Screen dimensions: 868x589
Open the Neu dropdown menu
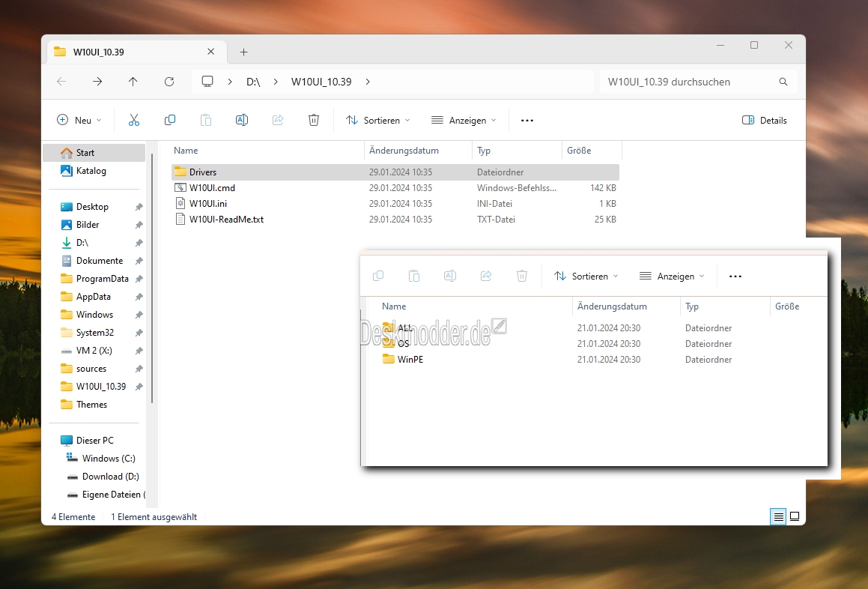[x=79, y=120]
